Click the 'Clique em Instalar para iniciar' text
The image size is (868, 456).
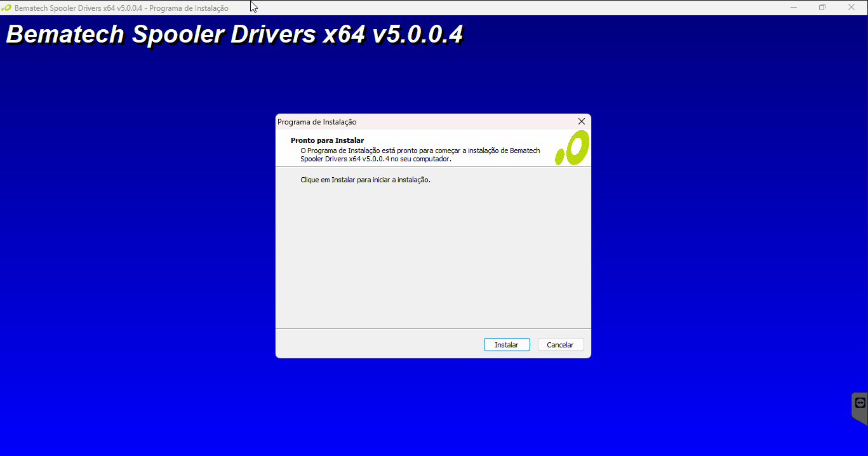tap(365, 180)
